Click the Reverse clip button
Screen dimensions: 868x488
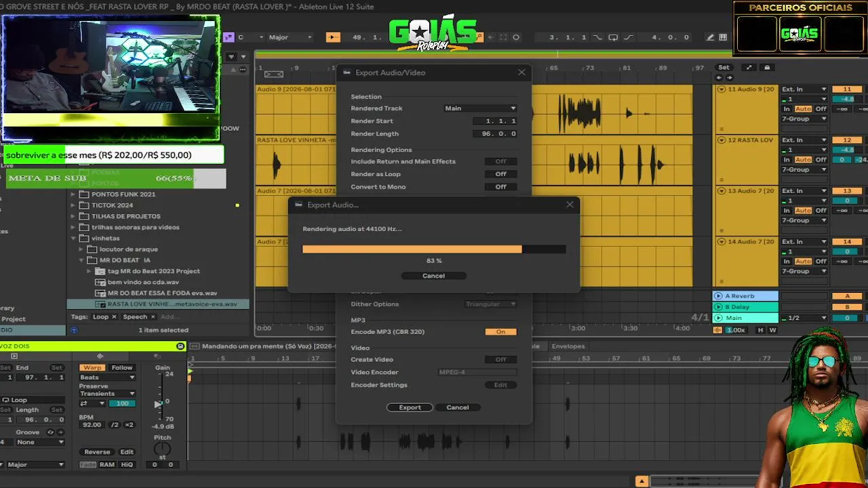(x=97, y=452)
